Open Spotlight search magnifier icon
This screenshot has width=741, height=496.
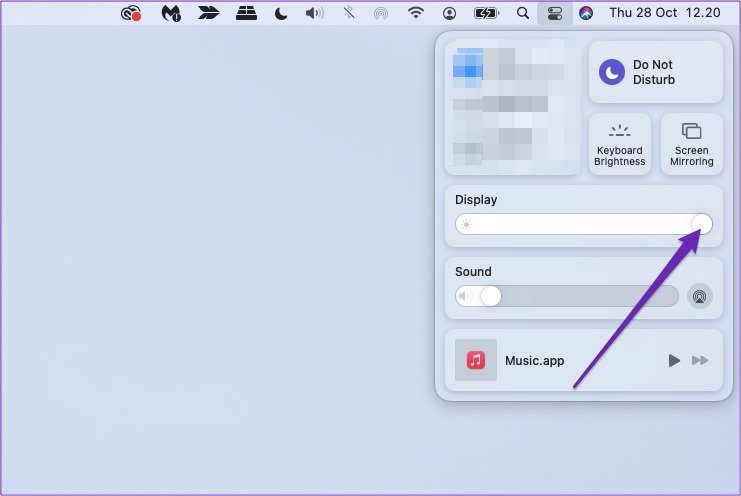coord(523,13)
